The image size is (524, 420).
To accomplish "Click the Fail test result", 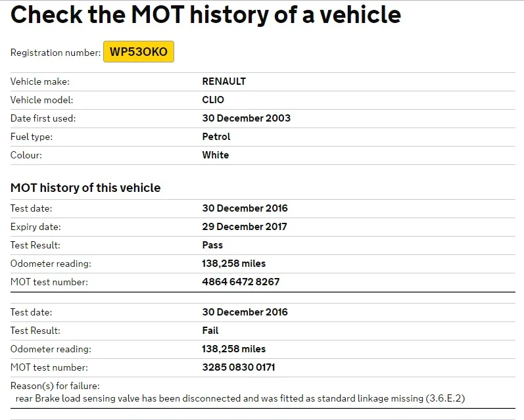I will 210,331.
